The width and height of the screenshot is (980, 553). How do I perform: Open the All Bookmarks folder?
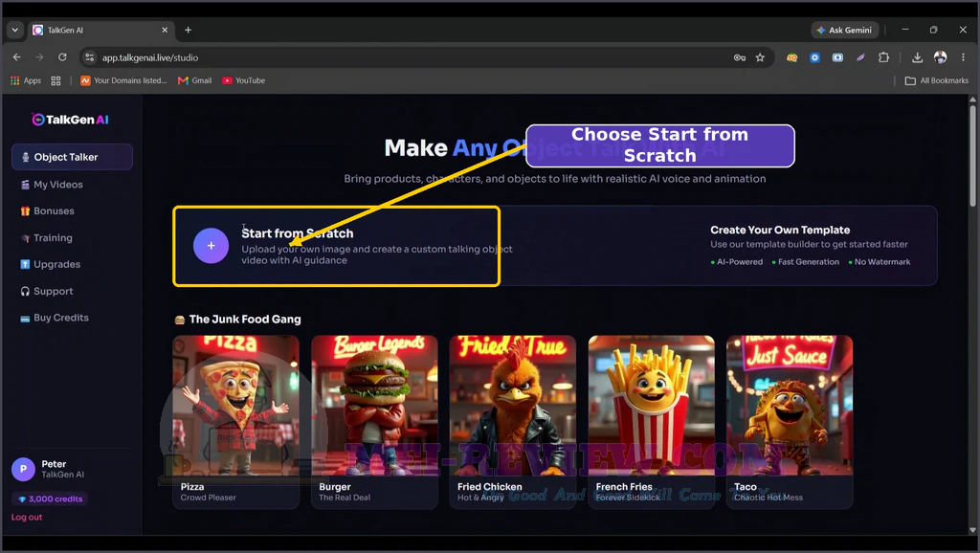coord(937,80)
